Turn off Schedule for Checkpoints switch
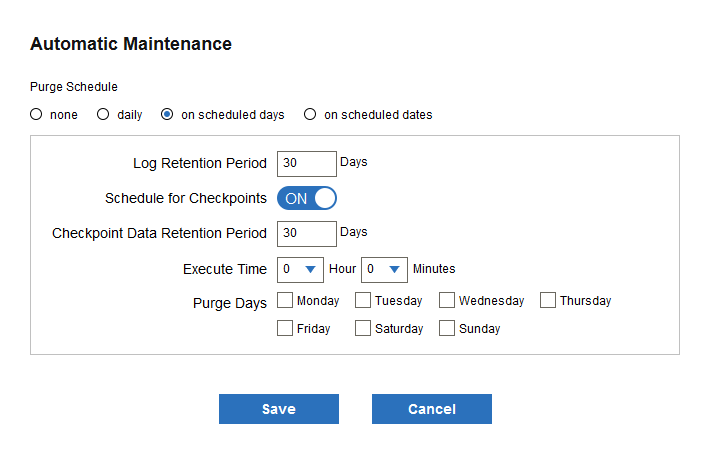This screenshot has height=454, width=710. click(307, 198)
